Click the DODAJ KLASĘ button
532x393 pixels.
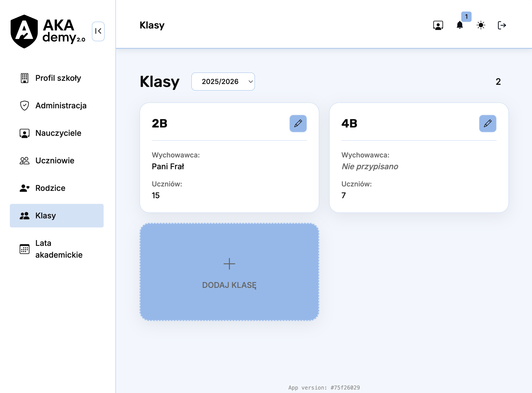pyautogui.click(x=229, y=285)
